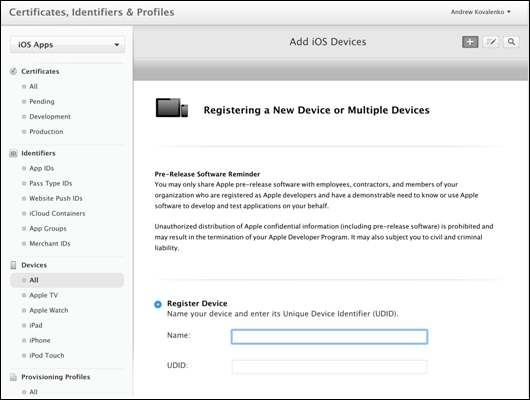Click the edit pencil icon
530x400 pixels.
[490, 42]
